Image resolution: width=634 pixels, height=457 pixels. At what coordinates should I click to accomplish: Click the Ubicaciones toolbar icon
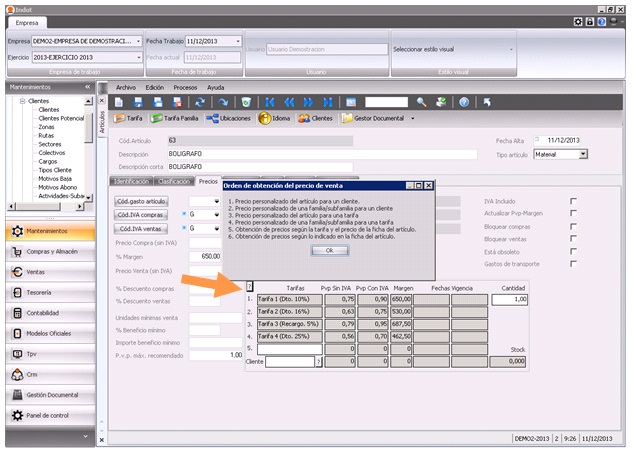pyautogui.click(x=230, y=118)
